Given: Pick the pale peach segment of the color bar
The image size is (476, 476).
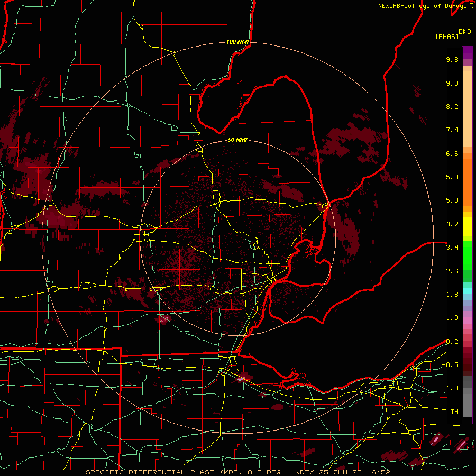Looking at the screenshot, I should (x=467, y=109).
